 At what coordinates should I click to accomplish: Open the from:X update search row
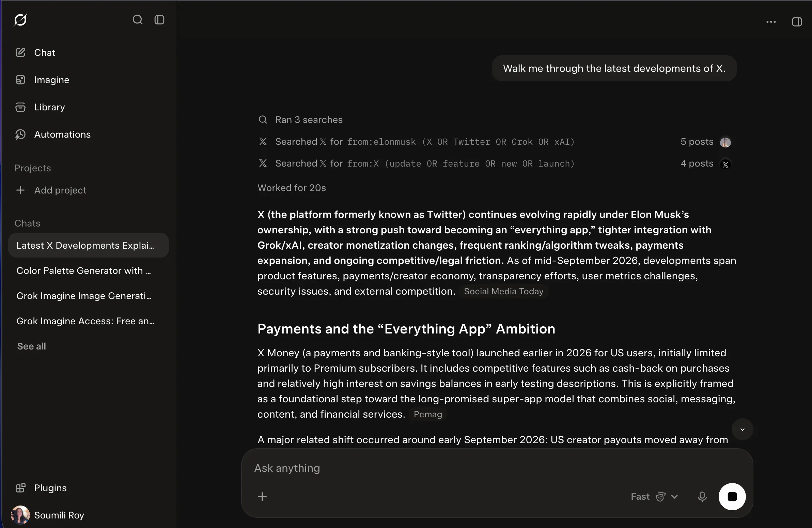pos(494,164)
